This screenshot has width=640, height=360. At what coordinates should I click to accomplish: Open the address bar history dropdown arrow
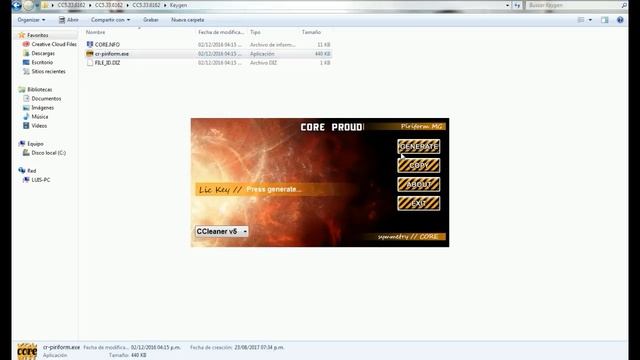coord(507,5)
